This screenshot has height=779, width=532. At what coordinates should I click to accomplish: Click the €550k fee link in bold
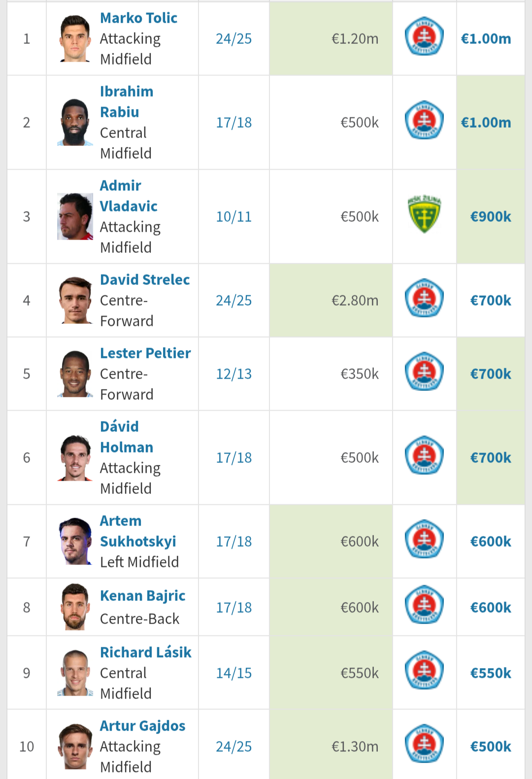tap(491, 673)
